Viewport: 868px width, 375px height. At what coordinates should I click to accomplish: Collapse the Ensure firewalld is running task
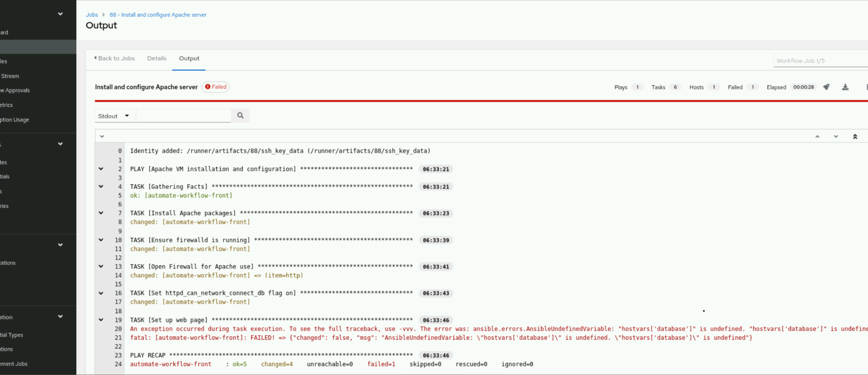tap(101, 240)
